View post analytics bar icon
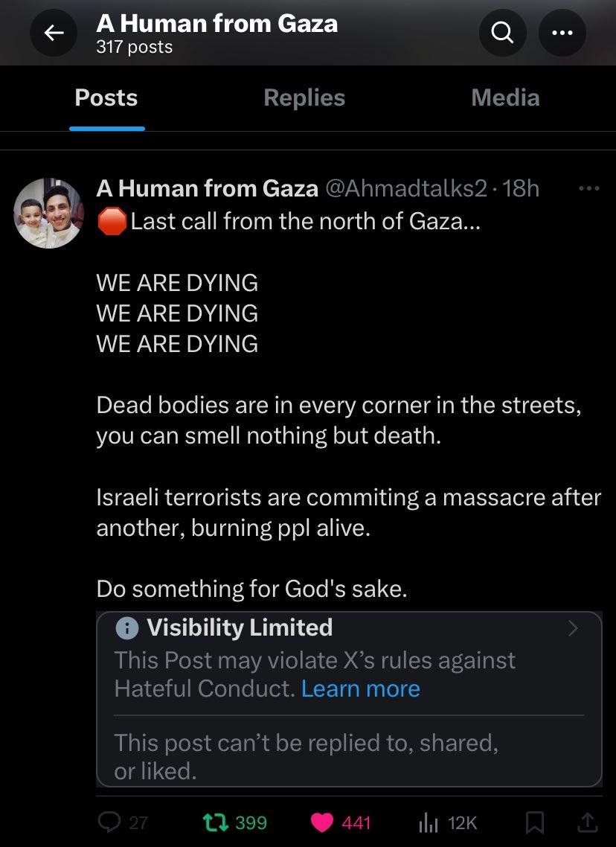 click(429, 822)
